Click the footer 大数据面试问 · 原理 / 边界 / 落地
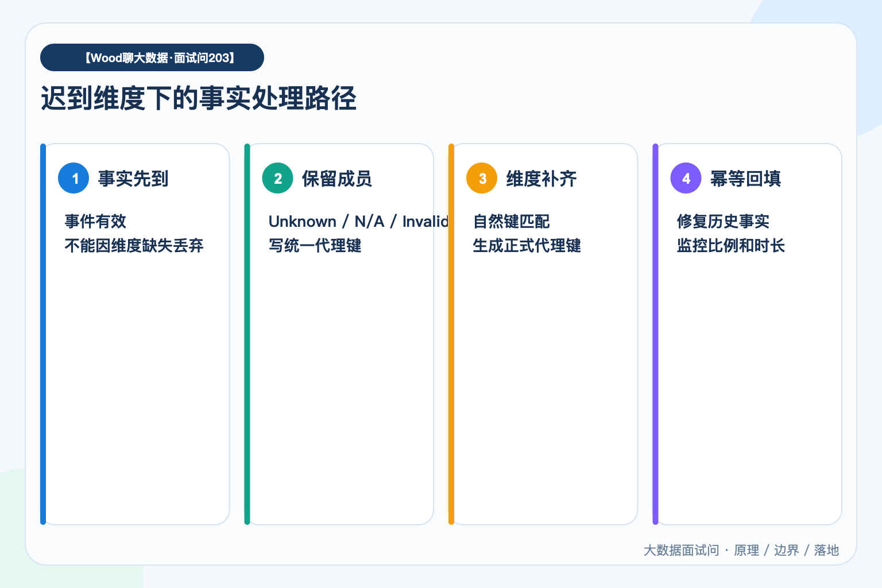Screen dimensions: 882x588 point(741,550)
